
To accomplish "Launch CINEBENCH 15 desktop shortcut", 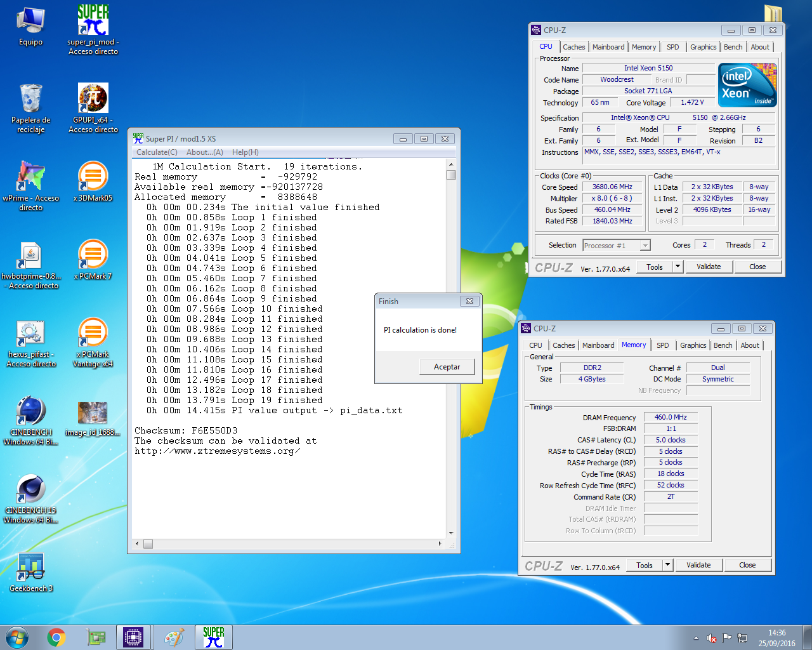I will click(x=30, y=499).
